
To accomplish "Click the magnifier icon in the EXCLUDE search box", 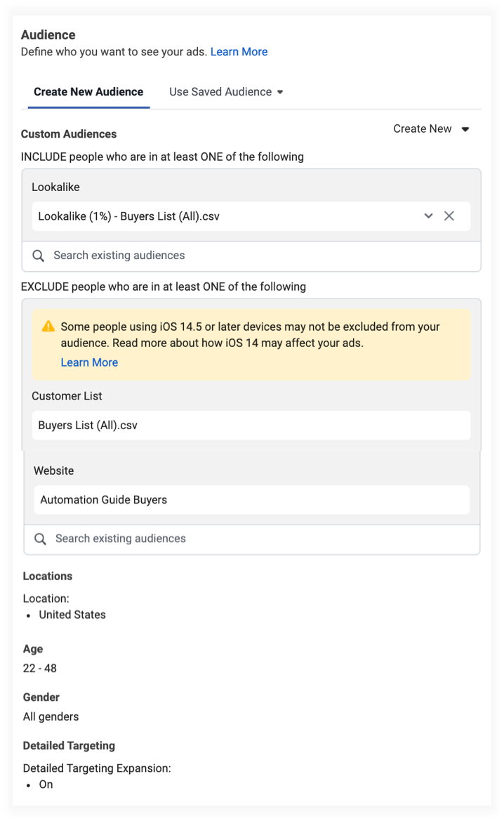I will pos(41,539).
